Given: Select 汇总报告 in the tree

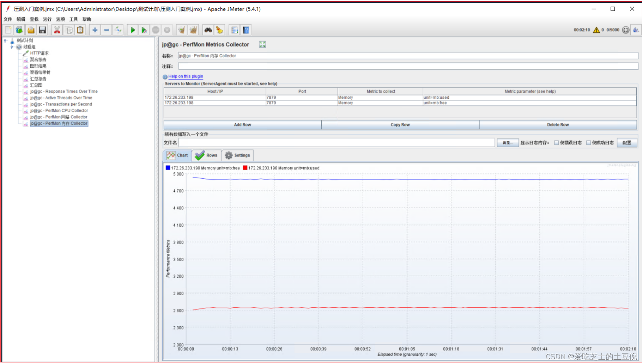Looking at the screenshot, I should [38, 79].
